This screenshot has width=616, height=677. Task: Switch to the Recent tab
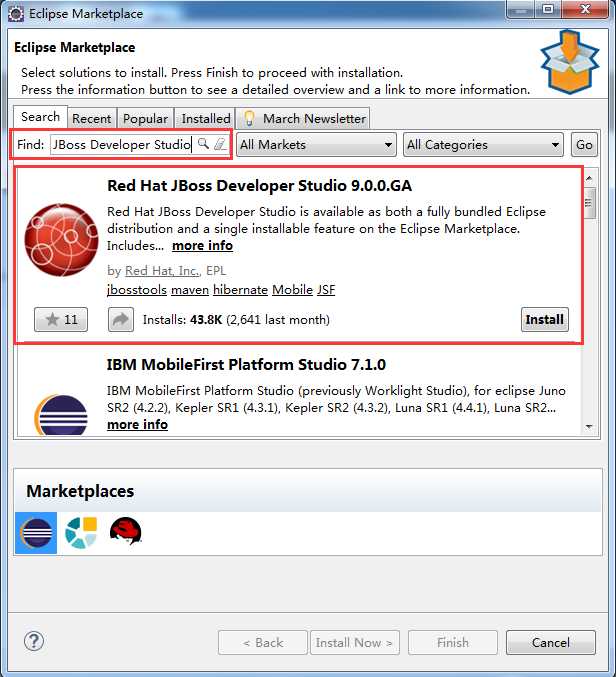pyautogui.click(x=92, y=118)
